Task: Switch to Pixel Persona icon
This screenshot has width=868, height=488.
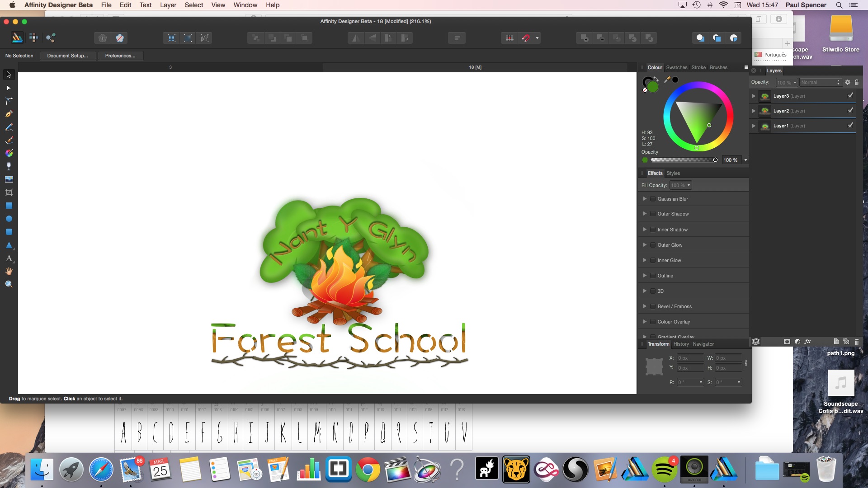Action: (34, 38)
